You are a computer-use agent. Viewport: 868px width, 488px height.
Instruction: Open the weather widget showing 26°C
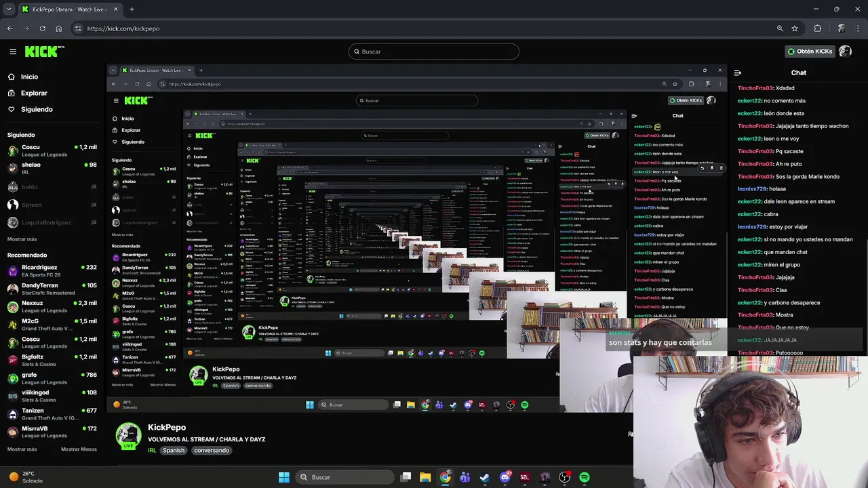point(26,477)
